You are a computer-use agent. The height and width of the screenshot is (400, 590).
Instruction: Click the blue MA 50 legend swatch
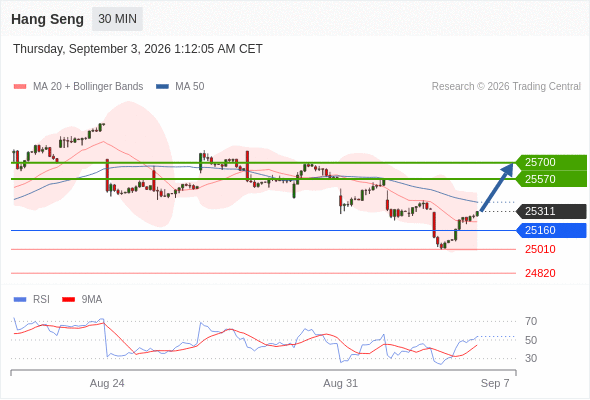[162, 87]
